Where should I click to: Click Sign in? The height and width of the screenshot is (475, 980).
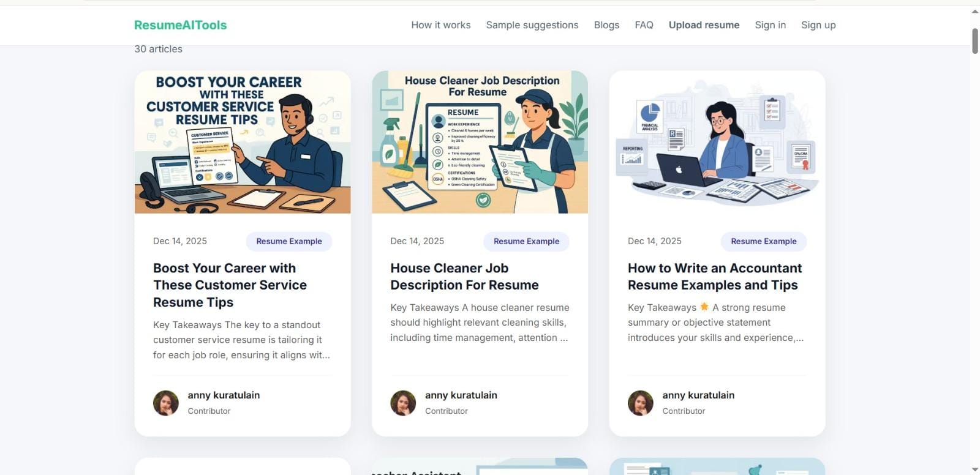click(770, 25)
